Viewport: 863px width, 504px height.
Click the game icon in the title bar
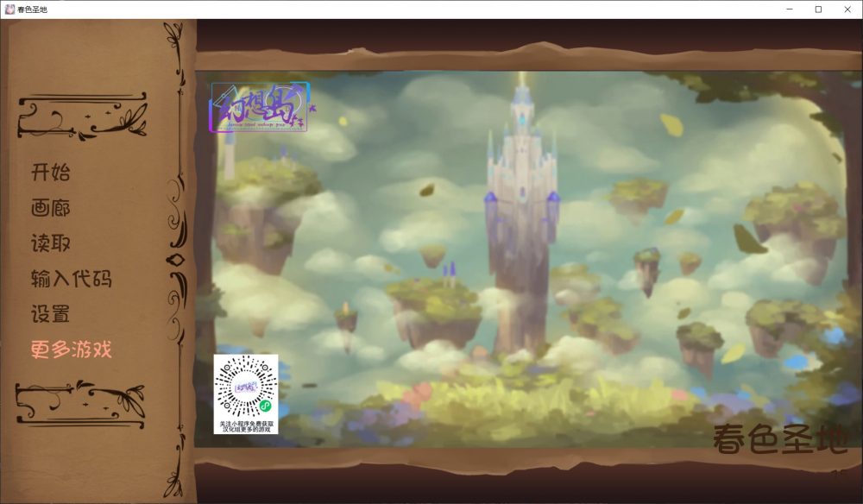pos(9,9)
